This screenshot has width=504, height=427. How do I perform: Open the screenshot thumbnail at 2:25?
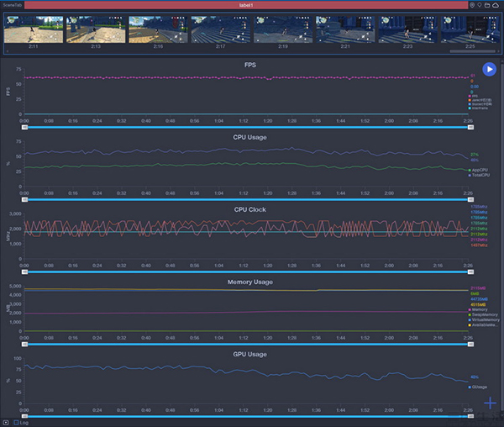click(470, 29)
